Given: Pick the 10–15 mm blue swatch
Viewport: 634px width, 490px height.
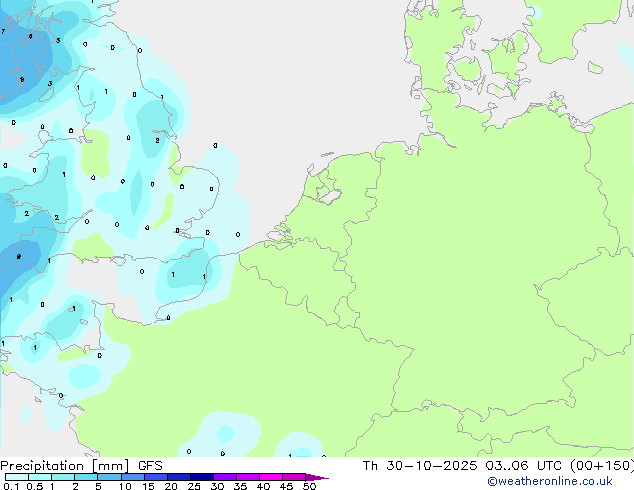Looking at the screenshot, I should [x=132, y=477].
